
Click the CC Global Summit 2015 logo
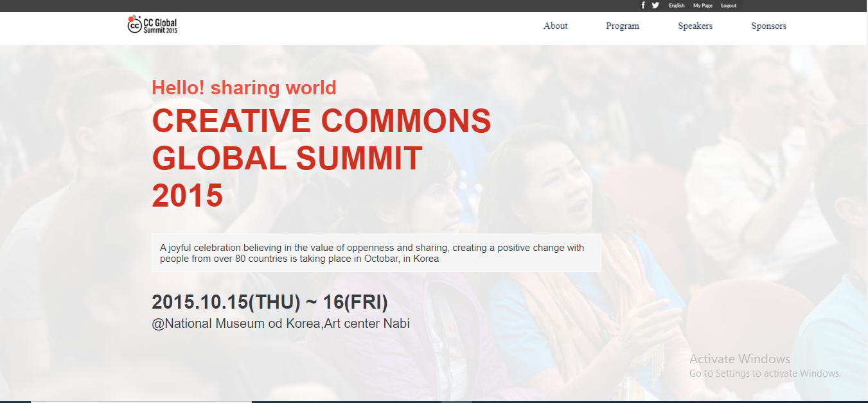(152, 25)
